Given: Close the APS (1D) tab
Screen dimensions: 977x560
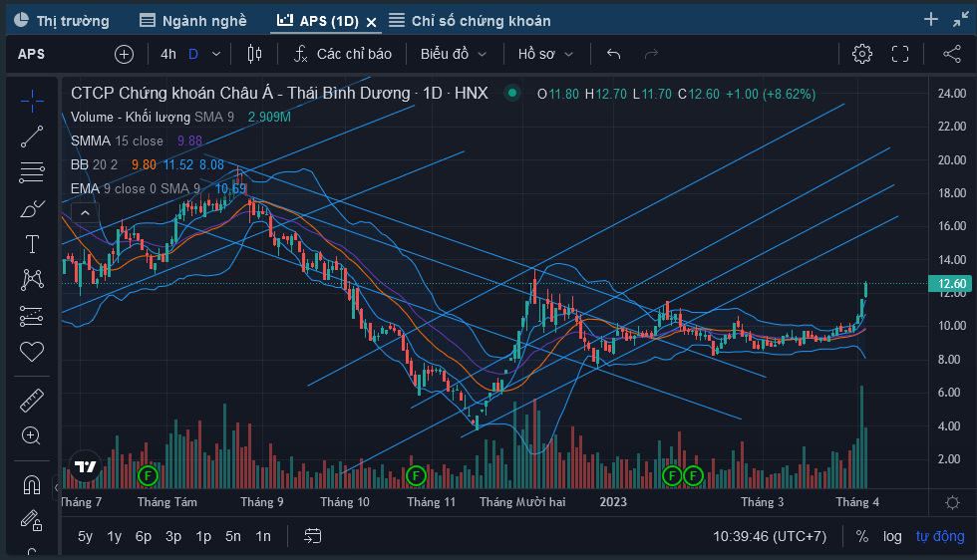Looking at the screenshot, I should tap(371, 22).
